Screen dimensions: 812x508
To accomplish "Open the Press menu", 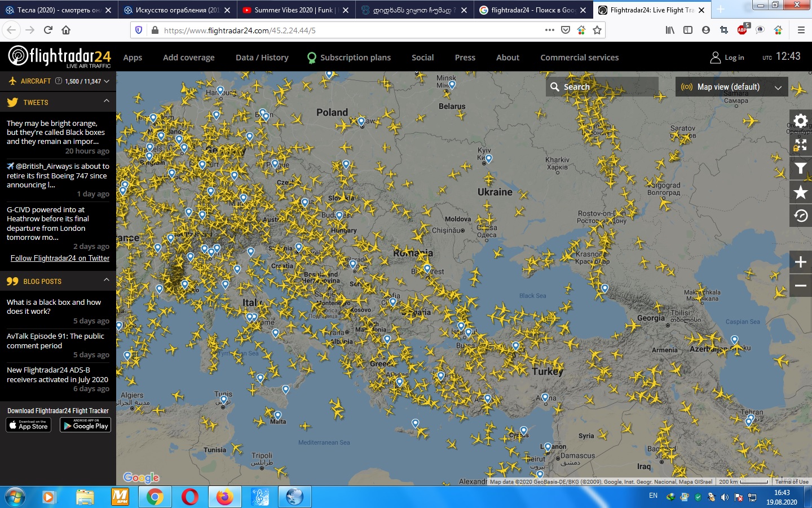I will coord(465,58).
